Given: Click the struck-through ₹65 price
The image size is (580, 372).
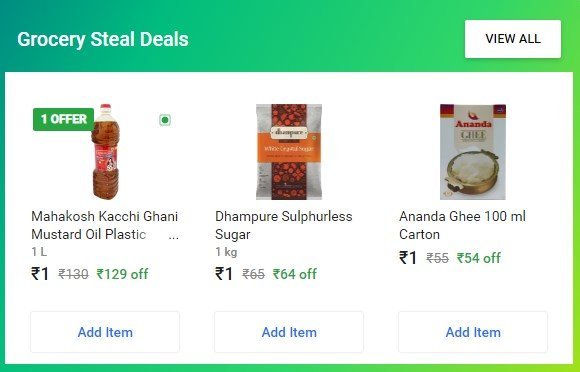Looking at the screenshot, I should pyautogui.click(x=253, y=274).
